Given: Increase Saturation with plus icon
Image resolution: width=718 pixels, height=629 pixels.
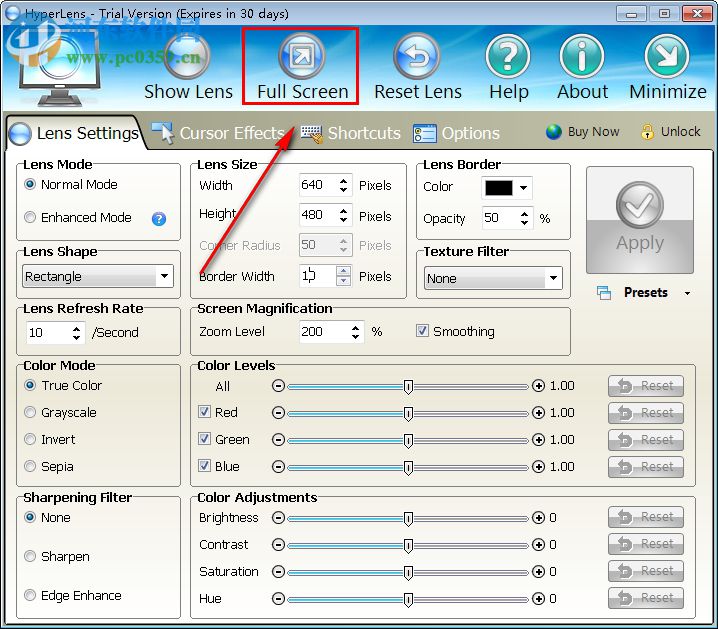Looking at the screenshot, I should pyautogui.click(x=538, y=572).
